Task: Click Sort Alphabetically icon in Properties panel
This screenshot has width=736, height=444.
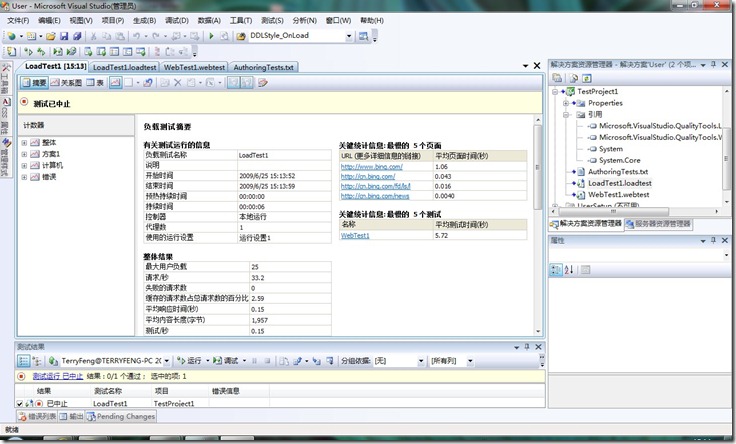Action: click(x=569, y=270)
